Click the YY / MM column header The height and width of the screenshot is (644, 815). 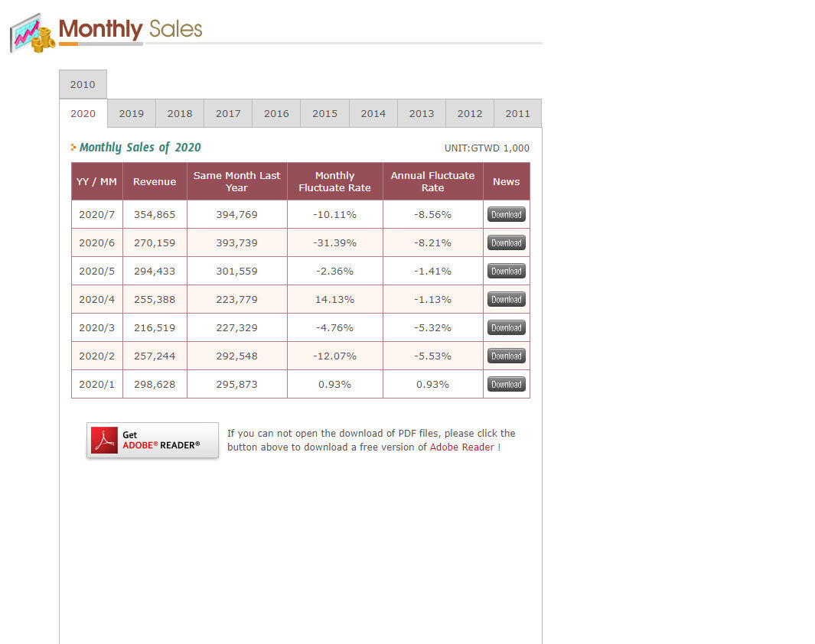[x=96, y=182]
